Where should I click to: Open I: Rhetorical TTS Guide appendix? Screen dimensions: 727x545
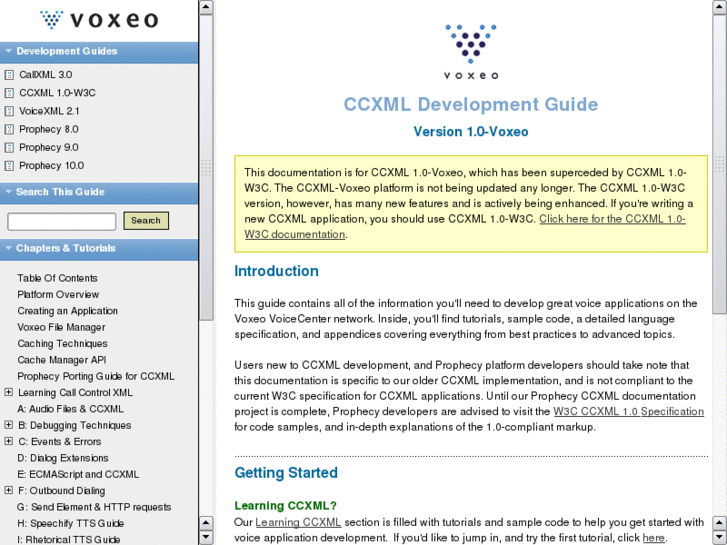[x=69, y=539]
